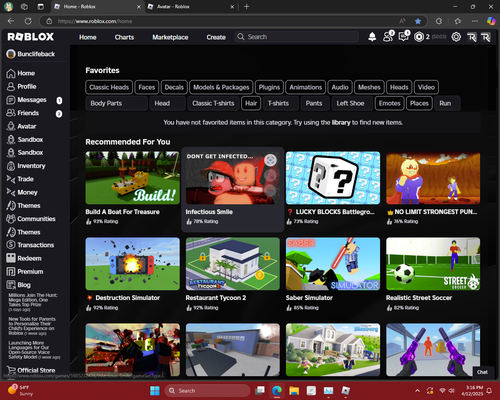
Task: Open Build A Boat For Treasure thumbnail
Action: [132, 178]
